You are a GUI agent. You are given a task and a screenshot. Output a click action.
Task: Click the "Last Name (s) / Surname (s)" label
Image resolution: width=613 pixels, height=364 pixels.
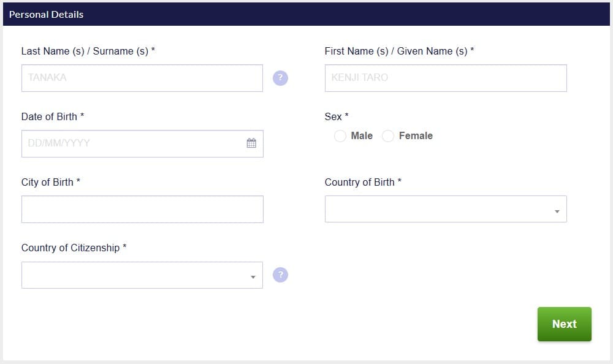tap(88, 51)
